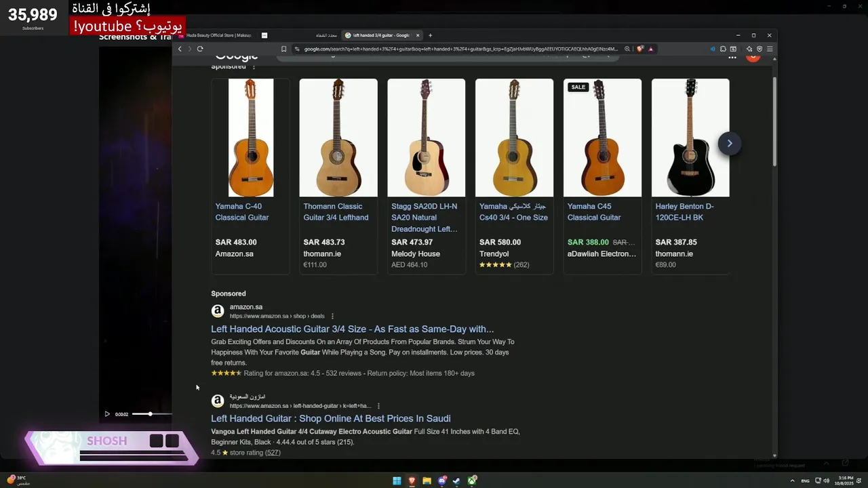Image resolution: width=868 pixels, height=488 pixels.
Task: Open Left Handed Acoustic Guitar 3/4 Size link
Action: point(352,329)
